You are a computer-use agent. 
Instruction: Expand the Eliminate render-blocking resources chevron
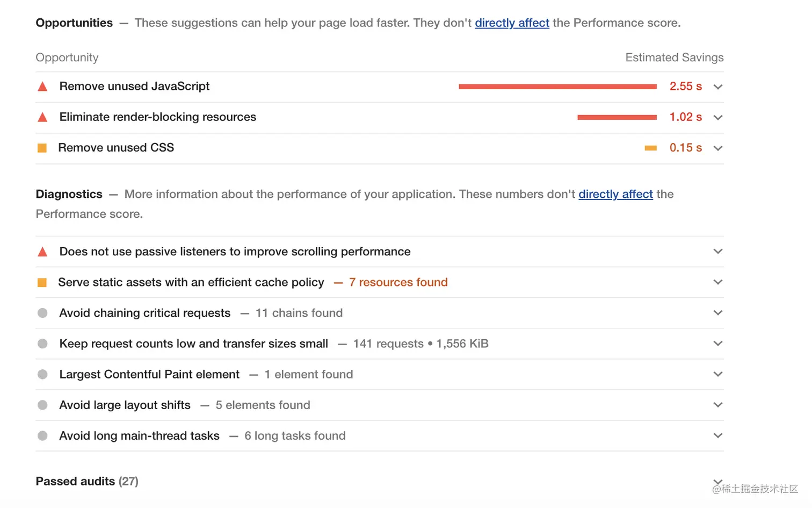point(718,117)
